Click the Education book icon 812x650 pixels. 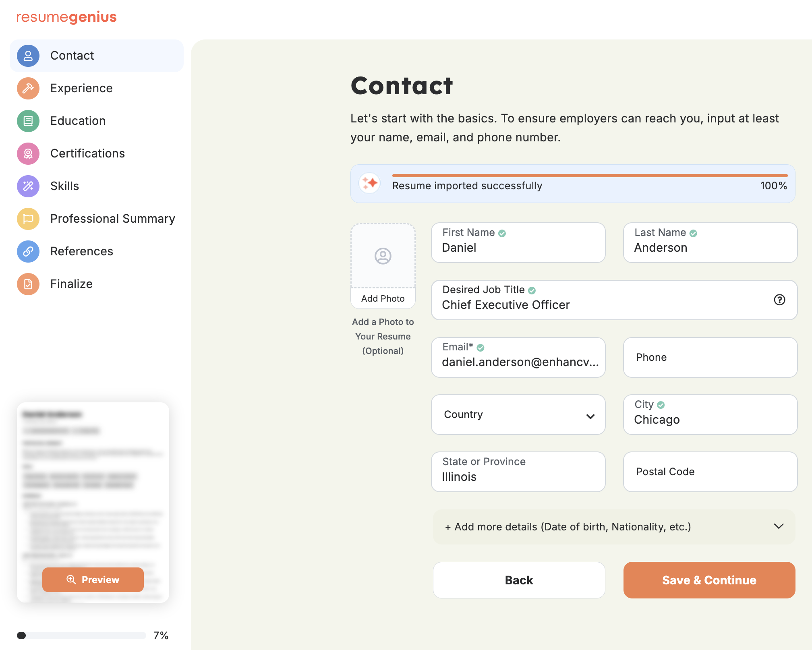[28, 121]
